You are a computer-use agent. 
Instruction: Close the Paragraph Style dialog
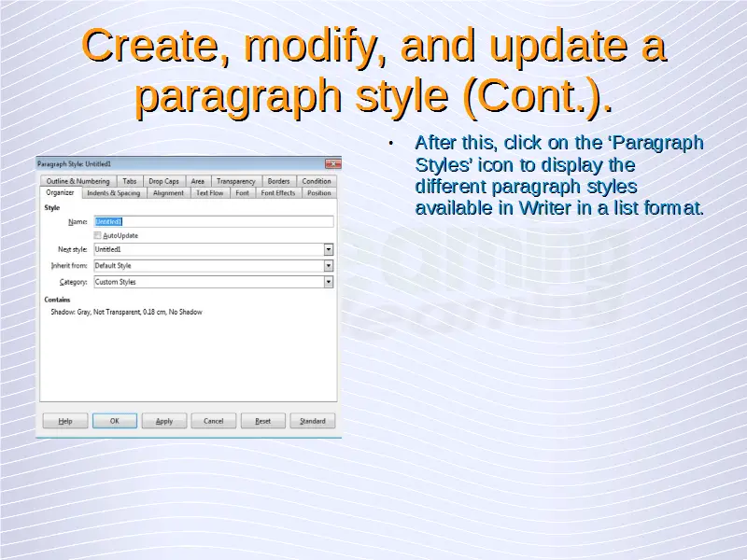(x=333, y=163)
